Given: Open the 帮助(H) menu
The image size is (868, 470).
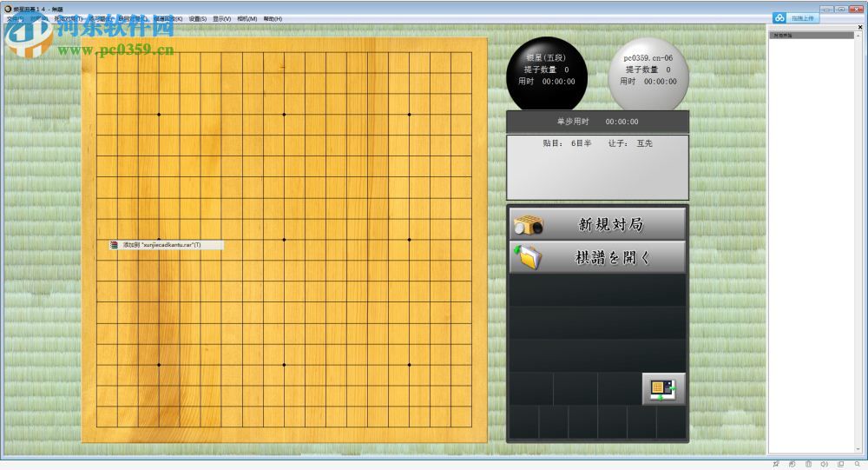Looking at the screenshot, I should [273, 19].
